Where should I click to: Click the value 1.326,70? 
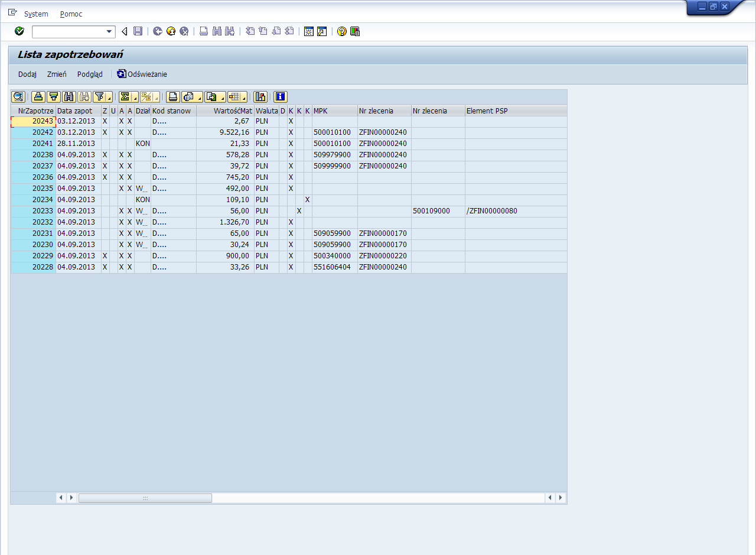click(234, 222)
